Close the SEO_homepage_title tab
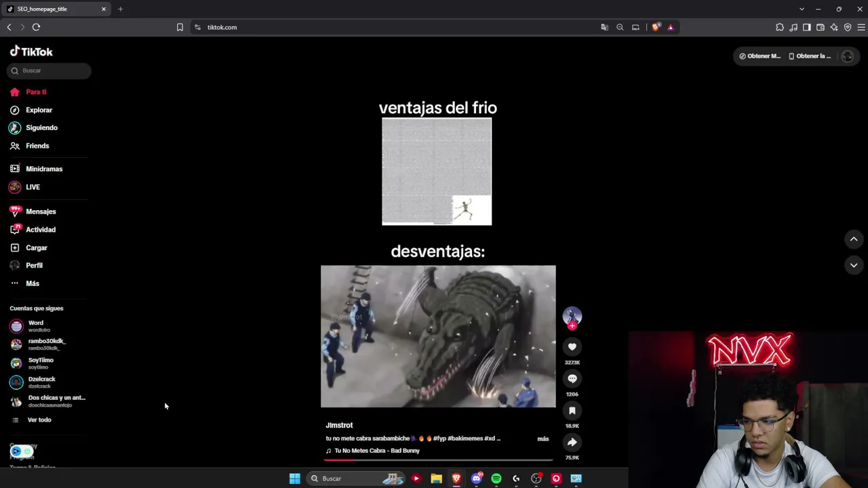This screenshot has height=488, width=868. pos(104,9)
